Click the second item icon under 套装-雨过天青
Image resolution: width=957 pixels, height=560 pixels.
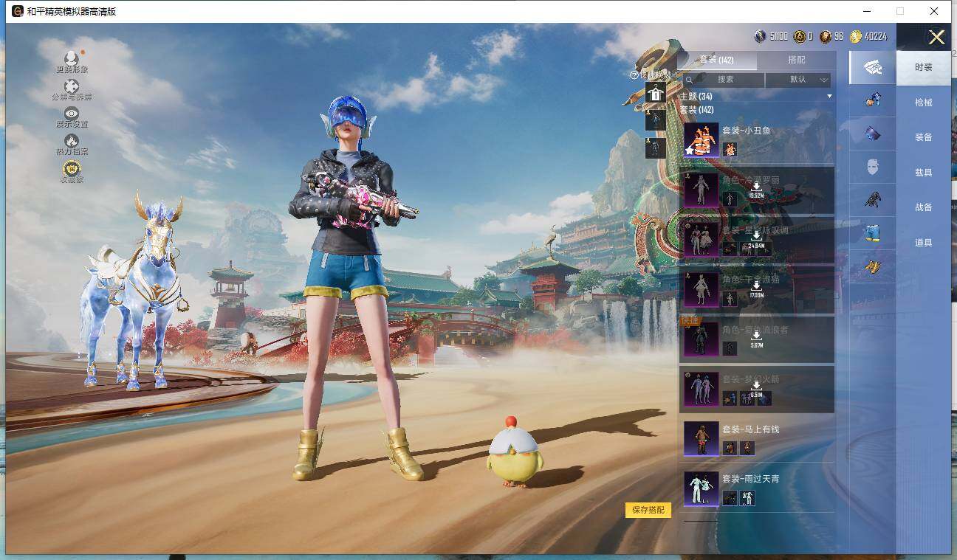tap(747, 498)
